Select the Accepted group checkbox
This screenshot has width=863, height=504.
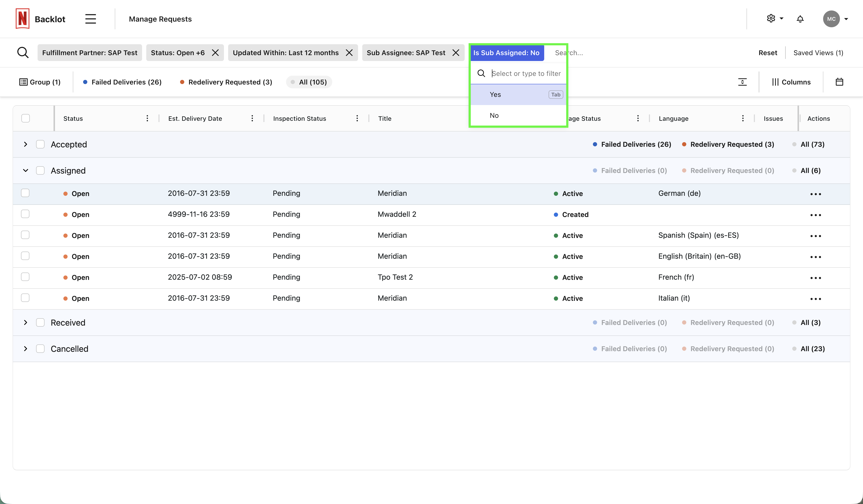point(41,144)
